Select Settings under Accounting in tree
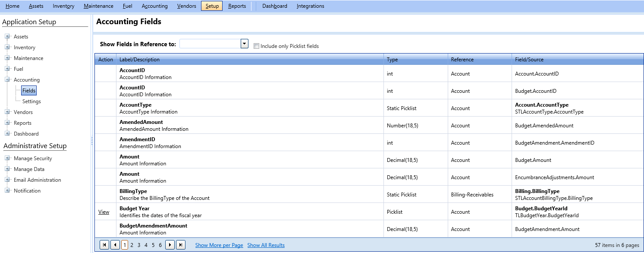 pyautogui.click(x=31, y=101)
